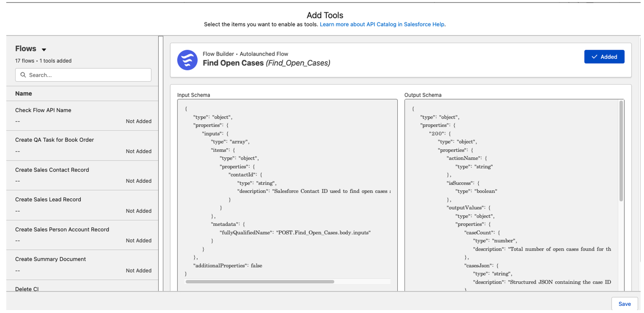The width and height of the screenshot is (644, 313).
Task: Save the selected tools
Action: (x=624, y=304)
